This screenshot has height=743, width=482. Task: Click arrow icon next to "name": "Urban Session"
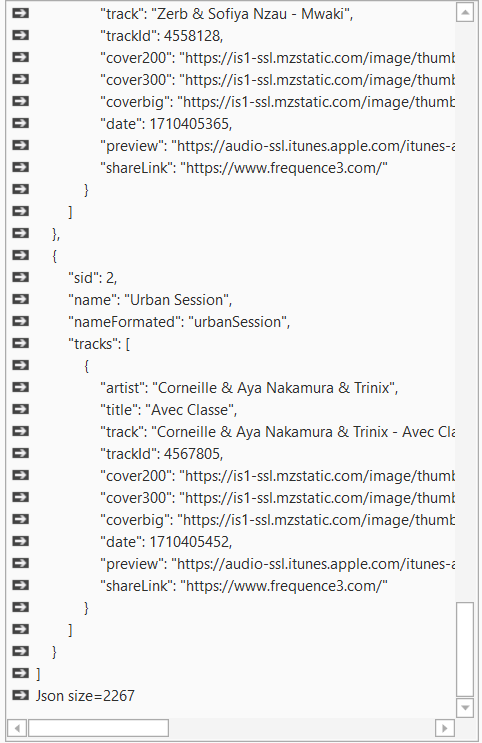pos(20,299)
